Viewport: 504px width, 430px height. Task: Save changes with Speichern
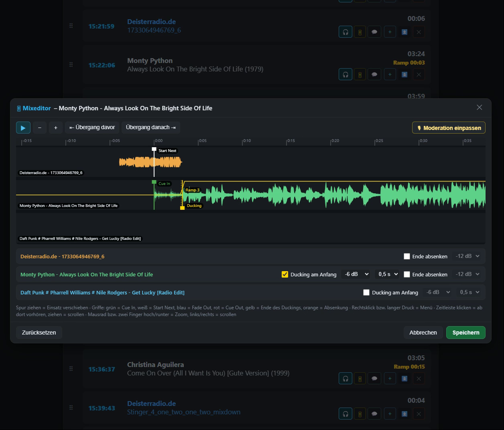point(466,333)
